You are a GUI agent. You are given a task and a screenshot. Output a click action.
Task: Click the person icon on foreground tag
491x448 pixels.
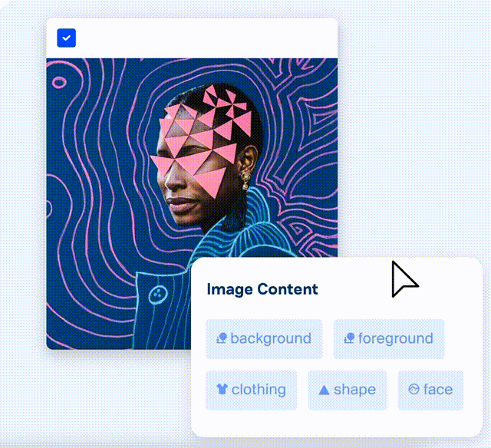[x=349, y=338]
